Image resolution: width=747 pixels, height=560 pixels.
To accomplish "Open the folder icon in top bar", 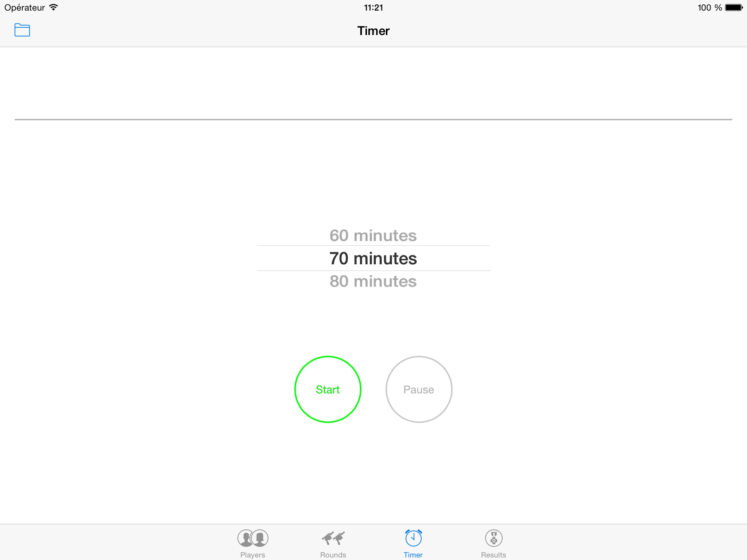I will tap(22, 30).
